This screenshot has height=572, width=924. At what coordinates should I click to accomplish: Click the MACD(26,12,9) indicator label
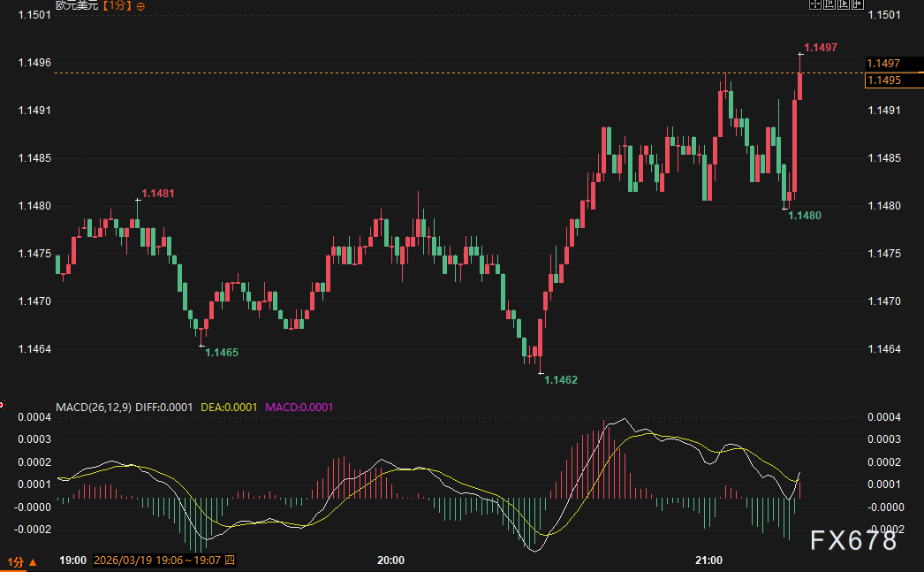94,407
